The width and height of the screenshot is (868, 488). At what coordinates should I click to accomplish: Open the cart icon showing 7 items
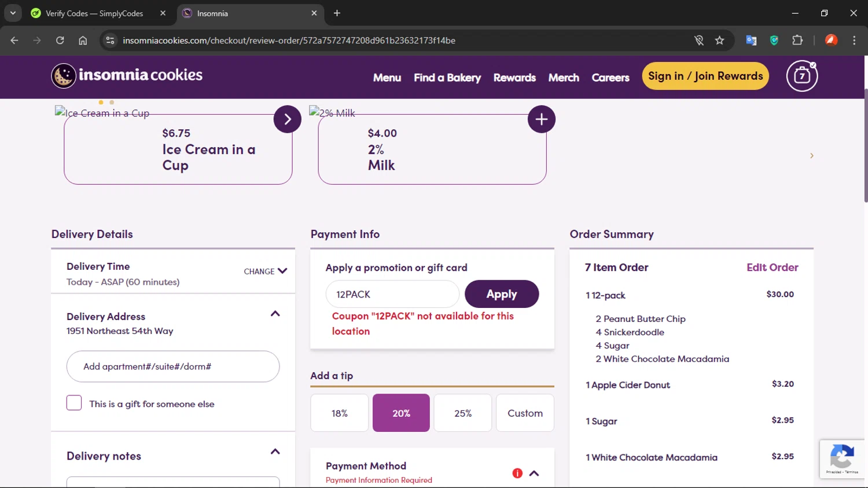point(801,76)
